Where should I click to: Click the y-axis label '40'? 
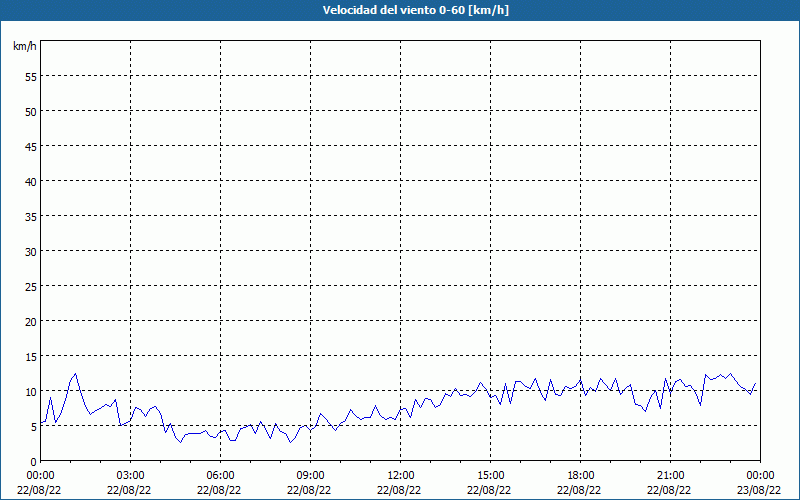[x=31, y=182]
